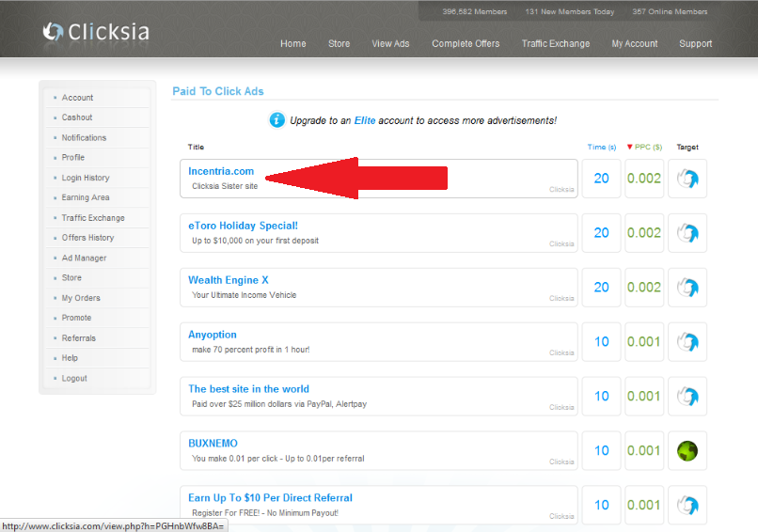Click the 357 Online Members counter
This screenshot has height=532, width=758.
[670, 11]
